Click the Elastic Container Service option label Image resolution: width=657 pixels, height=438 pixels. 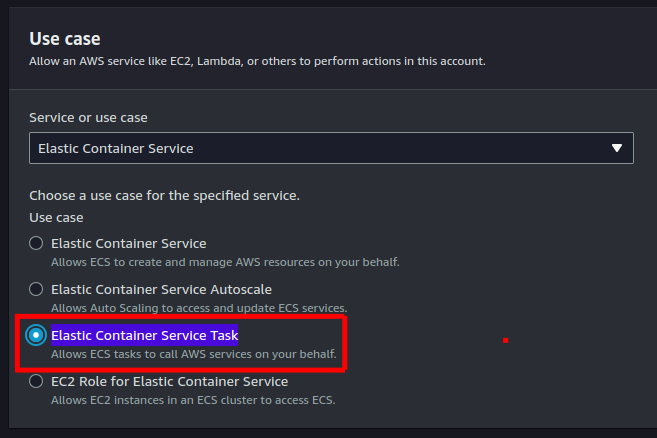128,243
